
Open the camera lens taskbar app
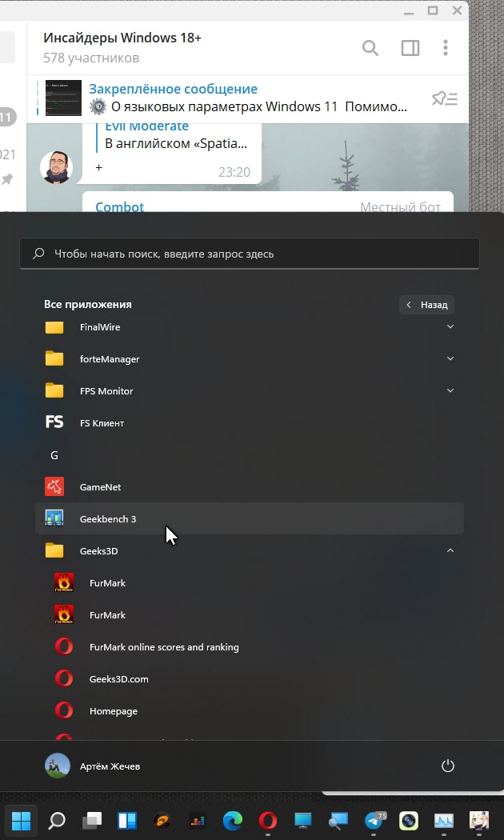[408, 820]
